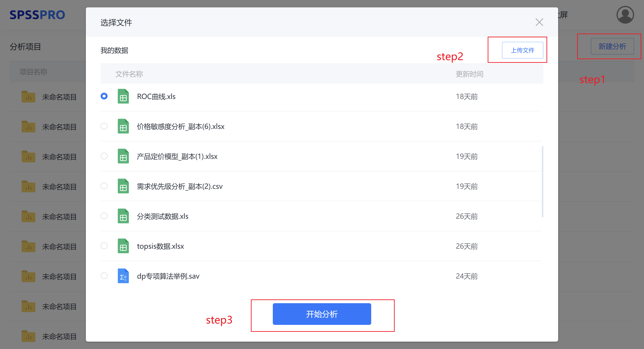Select radio for 产品定价模型_副本(1).xlsx
This screenshot has width=644, height=349.
104,156
